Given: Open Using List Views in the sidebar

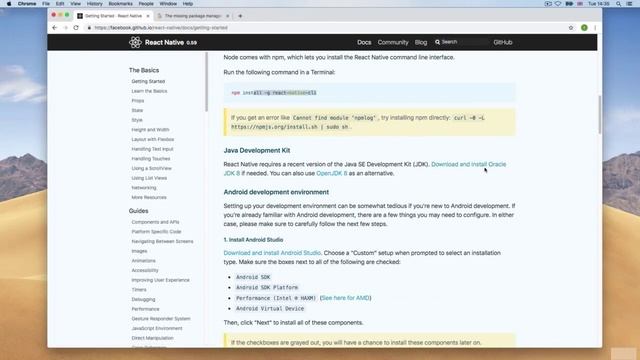Looking at the screenshot, I should click(149, 178).
